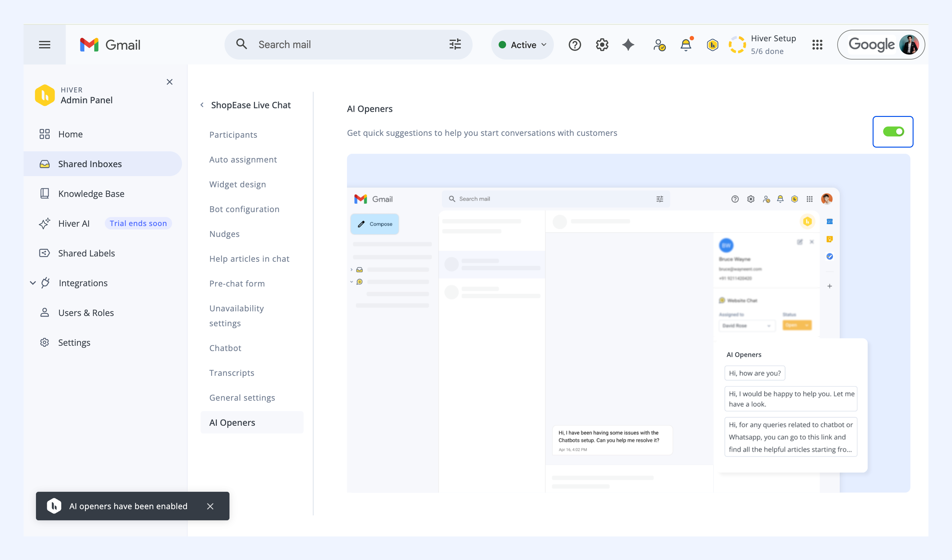
Task: Open the Widget design tab
Action: (238, 184)
